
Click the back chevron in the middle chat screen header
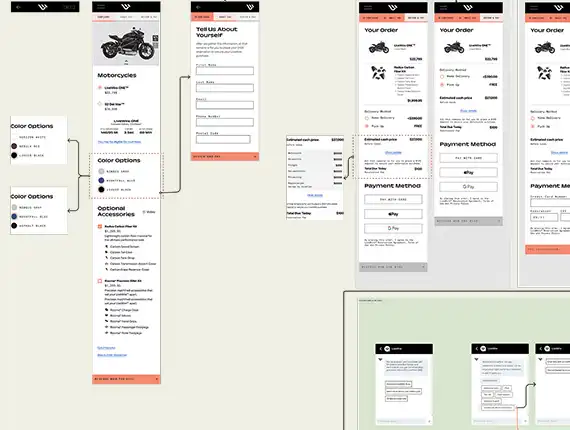pos(477,349)
